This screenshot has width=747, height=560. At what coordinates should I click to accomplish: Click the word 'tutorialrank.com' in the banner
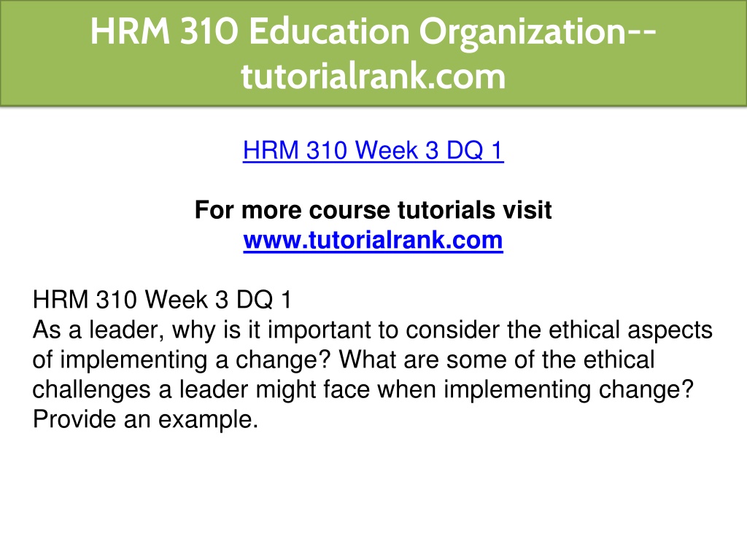(373, 76)
